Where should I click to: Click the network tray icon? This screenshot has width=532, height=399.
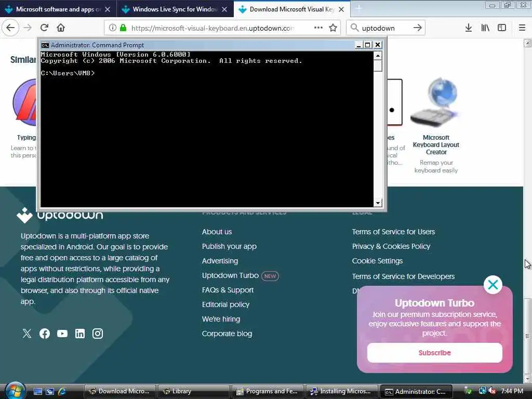(x=482, y=391)
